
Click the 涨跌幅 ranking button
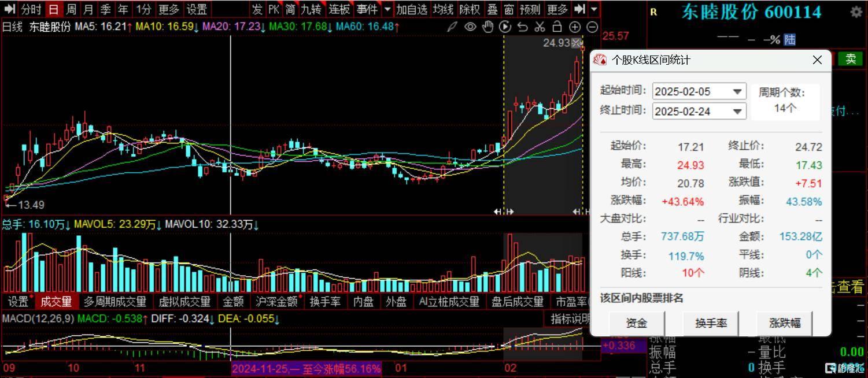point(784,323)
